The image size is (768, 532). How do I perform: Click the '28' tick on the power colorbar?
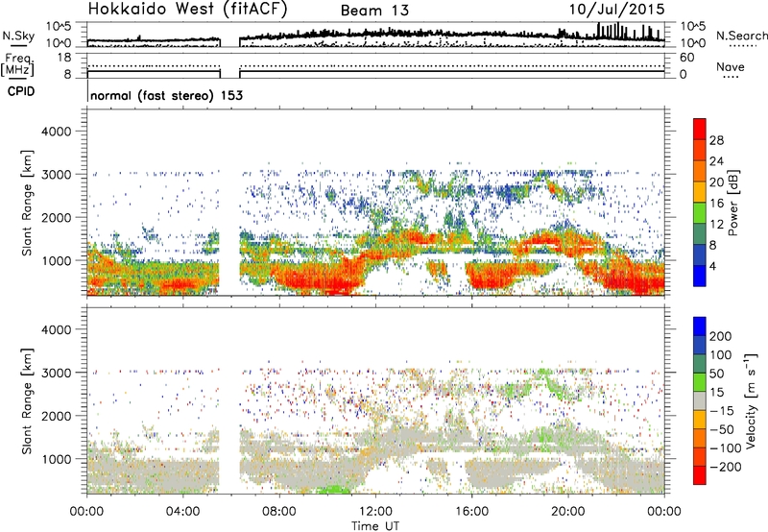(x=716, y=140)
